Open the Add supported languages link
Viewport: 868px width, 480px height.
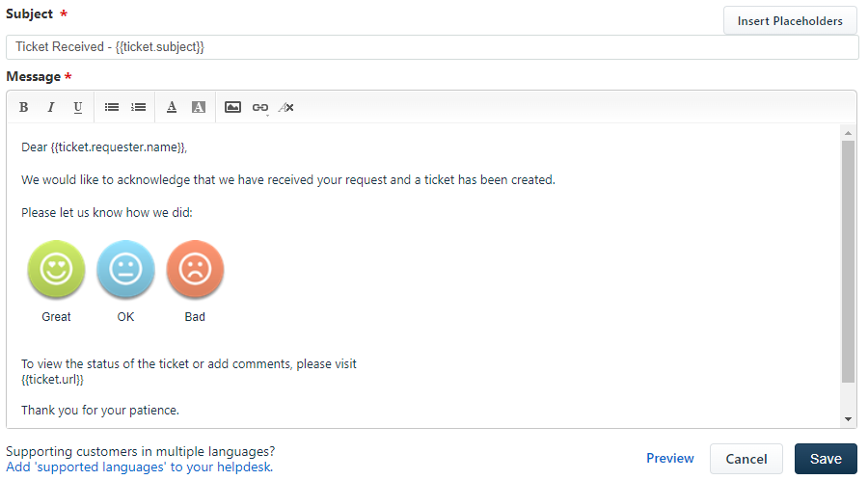(x=140, y=467)
